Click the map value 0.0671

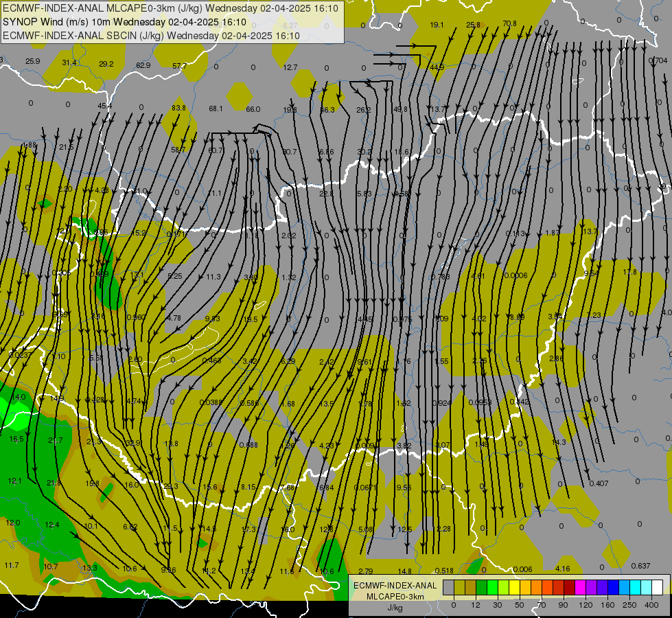[x=365, y=488]
